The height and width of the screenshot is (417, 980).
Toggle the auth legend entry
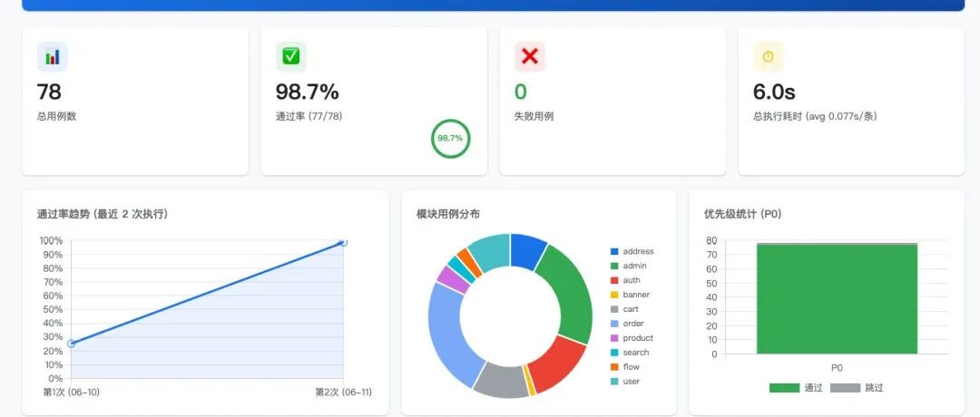(625, 280)
